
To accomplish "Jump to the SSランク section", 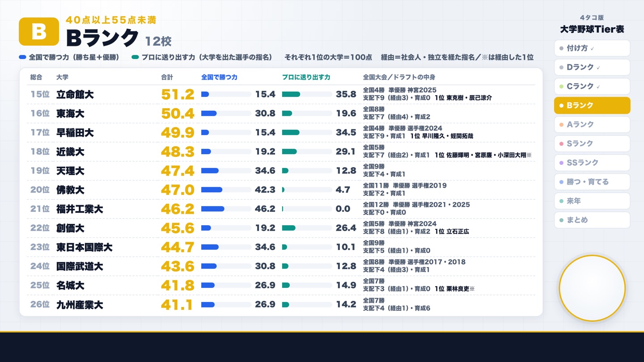I will 592,163.
